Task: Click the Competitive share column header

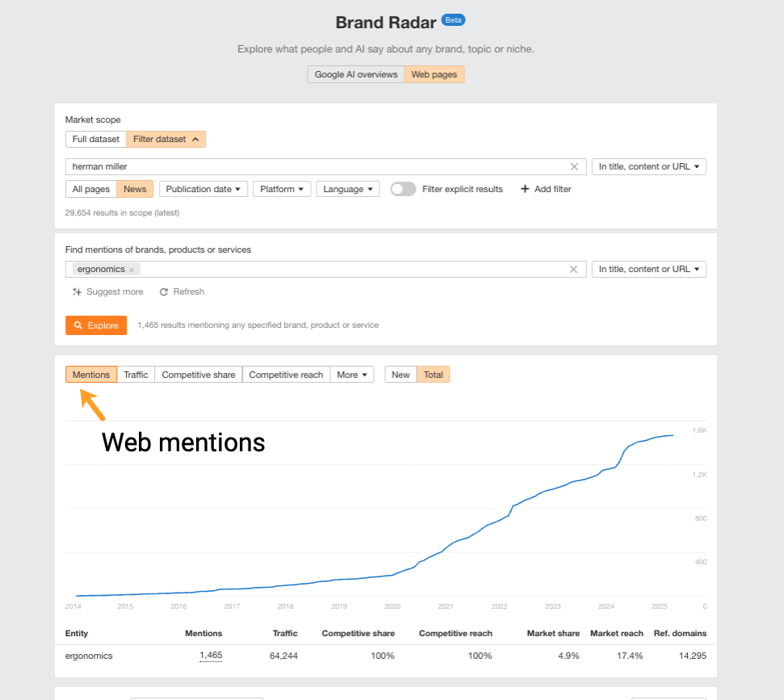Action: pos(358,633)
